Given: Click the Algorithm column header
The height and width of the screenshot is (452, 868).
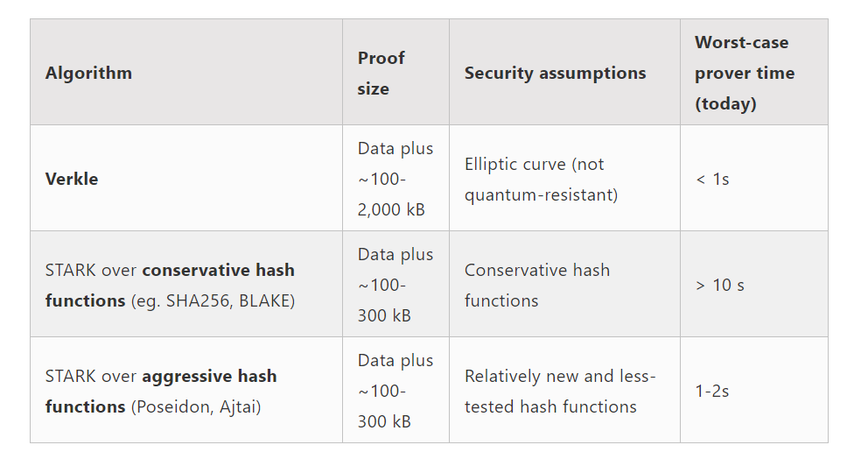Looking at the screenshot, I should tap(186, 72).
